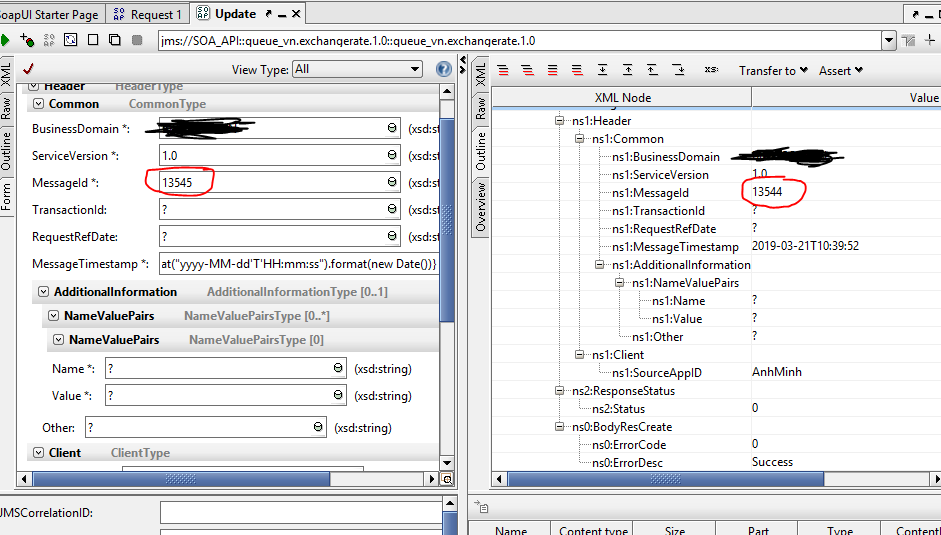The image size is (941, 535).
Task: Click theta icon in BusinessDomain field
Action: tap(392, 128)
